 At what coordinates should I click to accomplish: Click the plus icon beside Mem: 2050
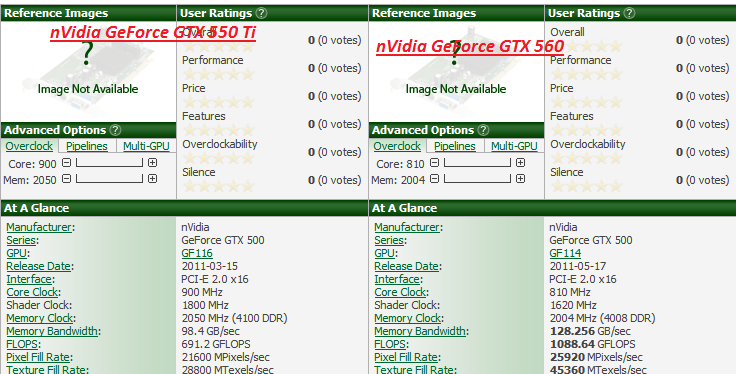pos(153,179)
